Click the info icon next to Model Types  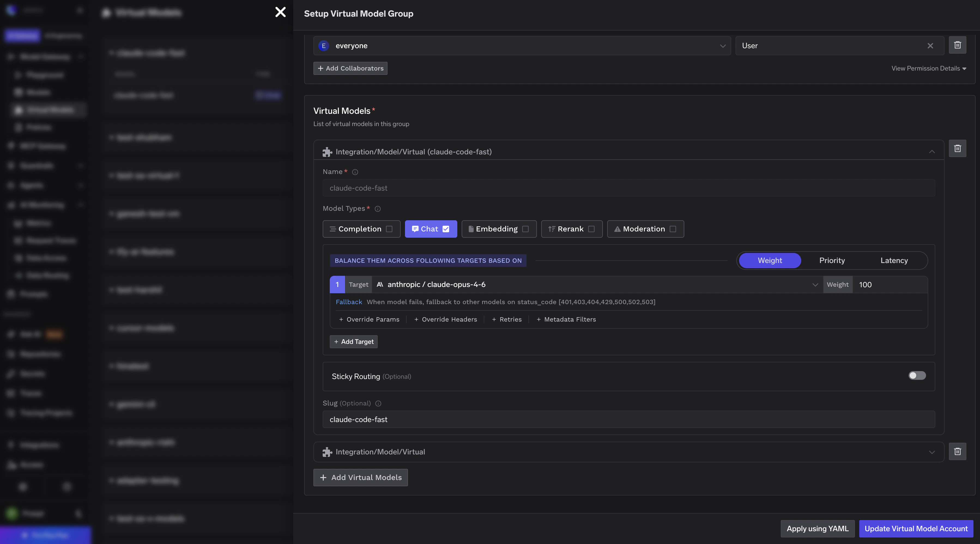pos(378,209)
